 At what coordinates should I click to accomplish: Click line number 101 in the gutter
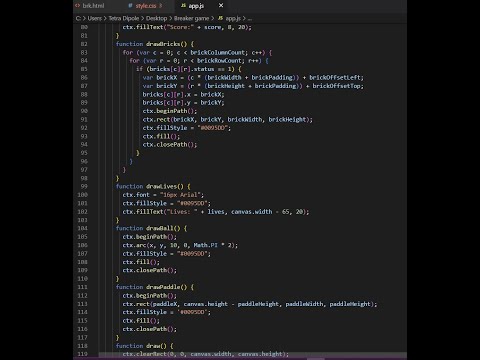pos(82,203)
